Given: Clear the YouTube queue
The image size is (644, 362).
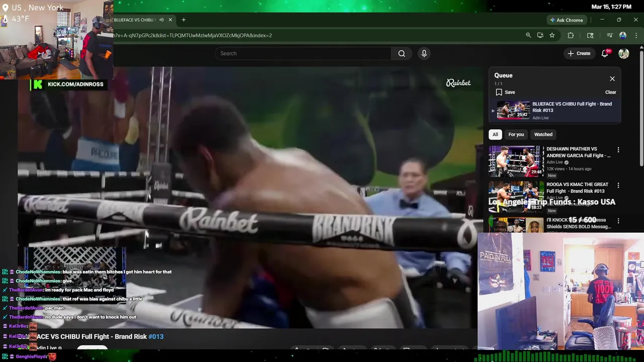Looking at the screenshot, I should click(610, 92).
